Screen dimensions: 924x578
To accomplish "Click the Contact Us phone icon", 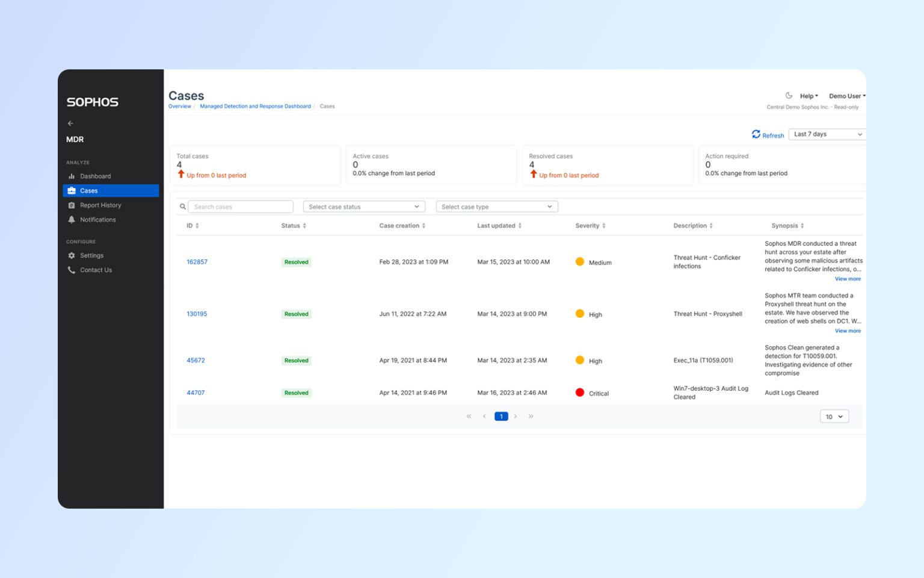I will point(72,270).
